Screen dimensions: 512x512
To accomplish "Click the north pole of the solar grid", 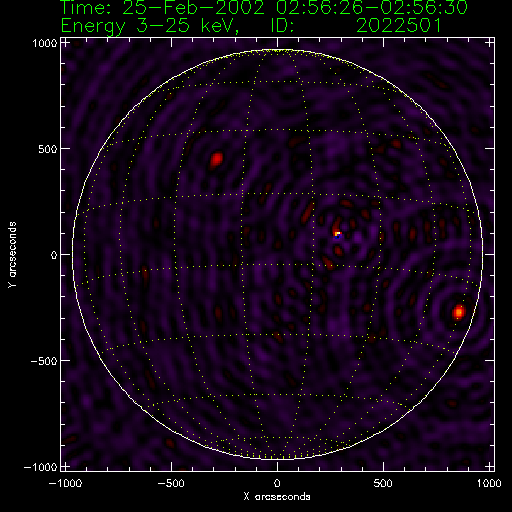I will click(x=278, y=51).
